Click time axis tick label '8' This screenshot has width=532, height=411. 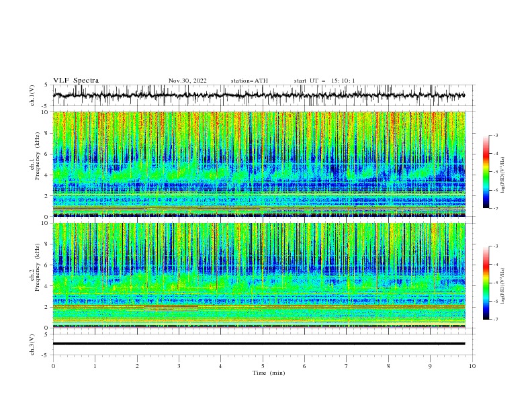coord(388,366)
